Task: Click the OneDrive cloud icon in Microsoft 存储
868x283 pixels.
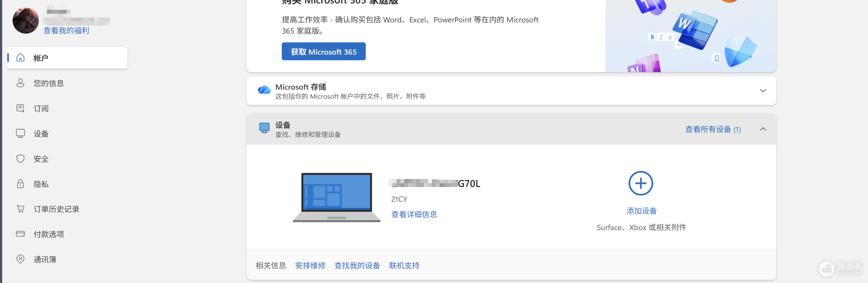Action: (x=264, y=90)
